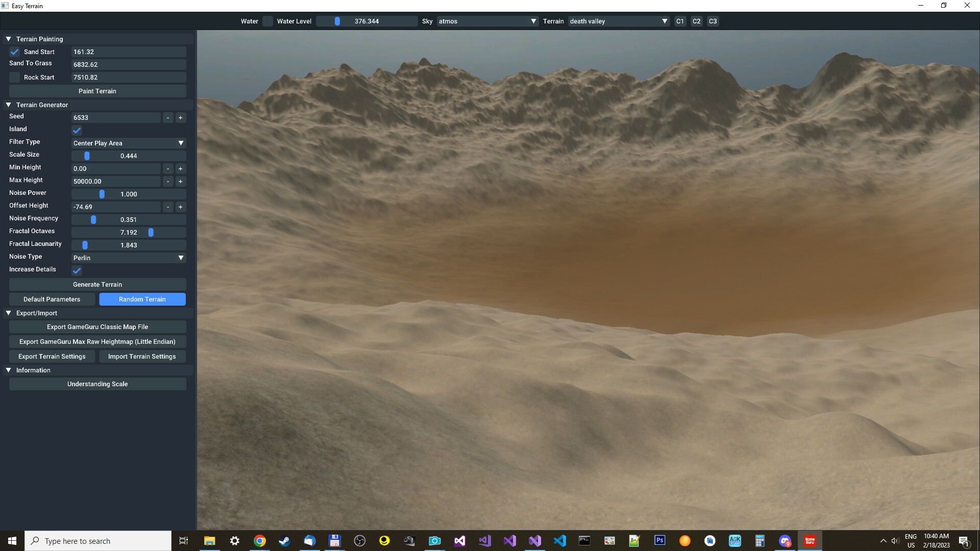Launch Visual Studio Code from the taskbar
The width and height of the screenshot is (980, 551).
560,540
